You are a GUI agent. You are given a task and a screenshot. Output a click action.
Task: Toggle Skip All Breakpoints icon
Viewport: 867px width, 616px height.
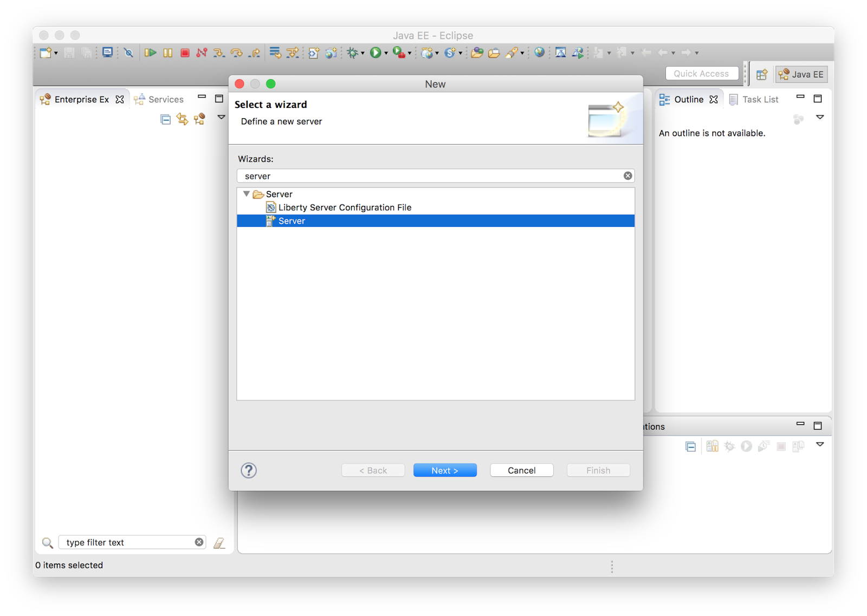click(129, 53)
